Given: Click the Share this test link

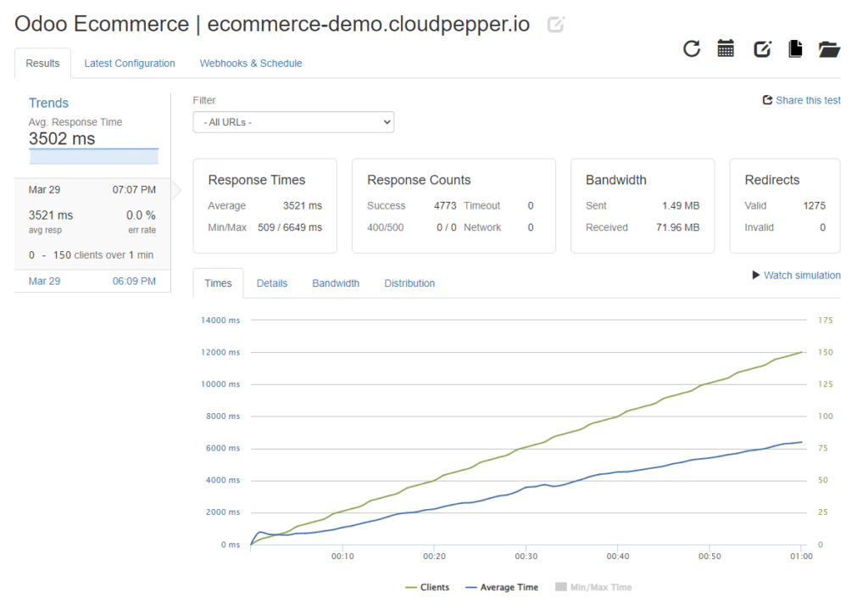Looking at the screenshot, I should click(x=805, y=100).
